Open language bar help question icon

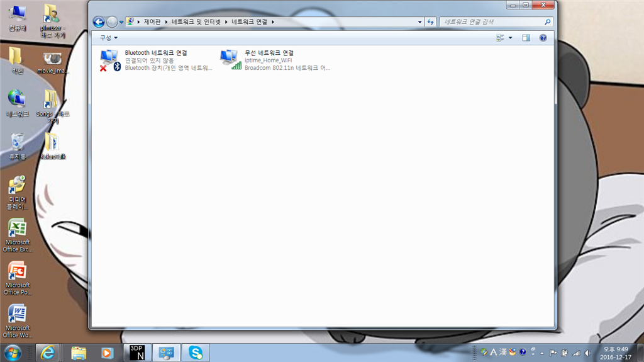pos(523,352)
